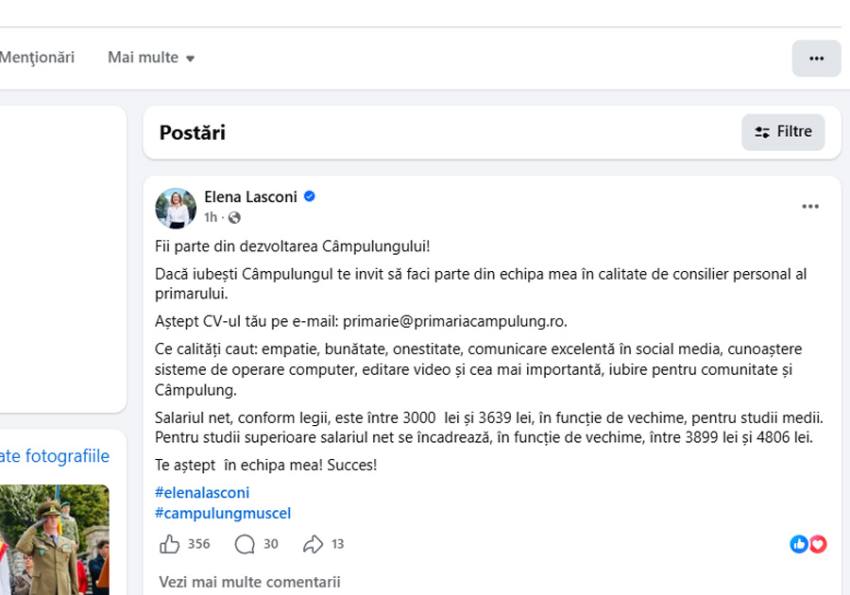Open post options three-dot menu
This screenshot has height=595, width=850.
[x=810, y=207]
